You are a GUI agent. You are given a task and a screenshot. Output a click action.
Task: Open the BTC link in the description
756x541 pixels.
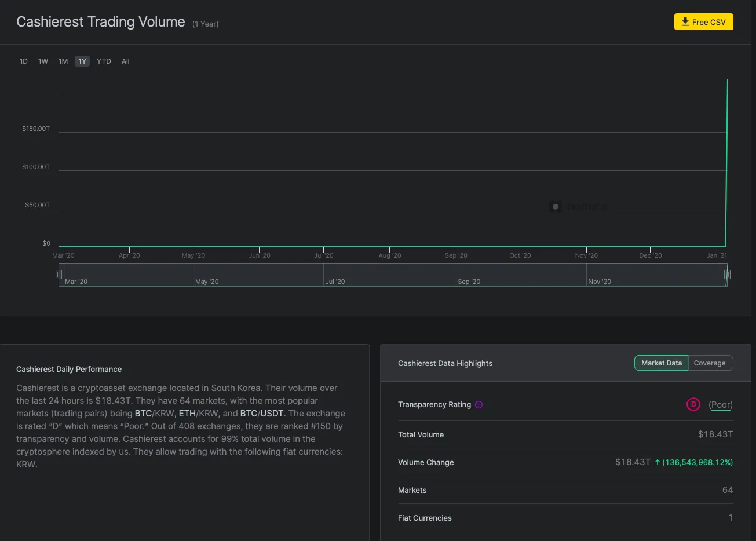click(143, 414)
